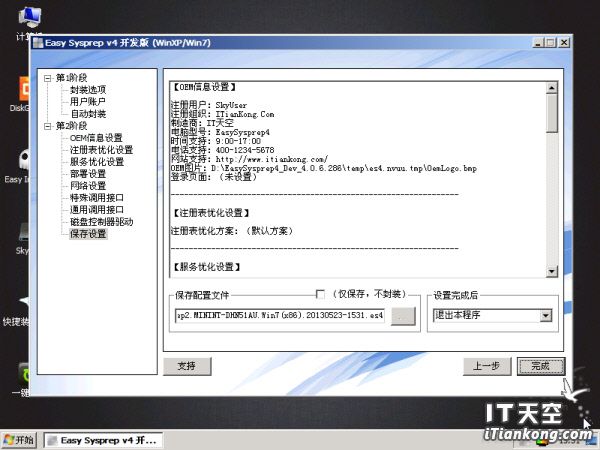
Task: Click the Easy Sysprep title bar icon
Action: 38,43
